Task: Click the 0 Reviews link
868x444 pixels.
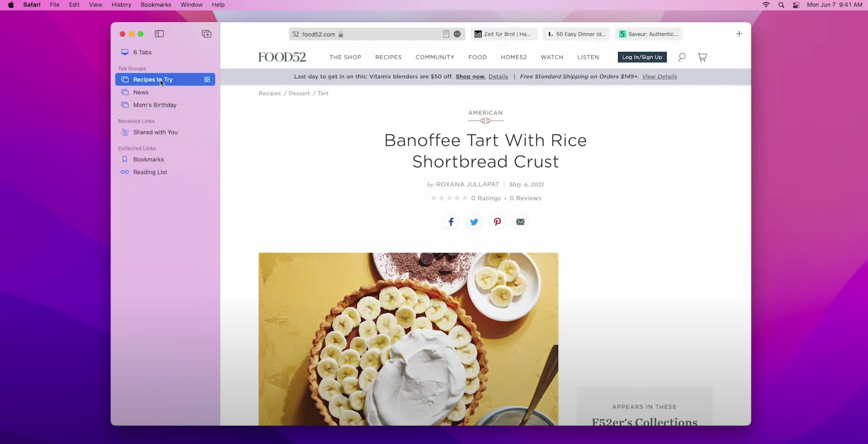Action: tap(525, 198)
